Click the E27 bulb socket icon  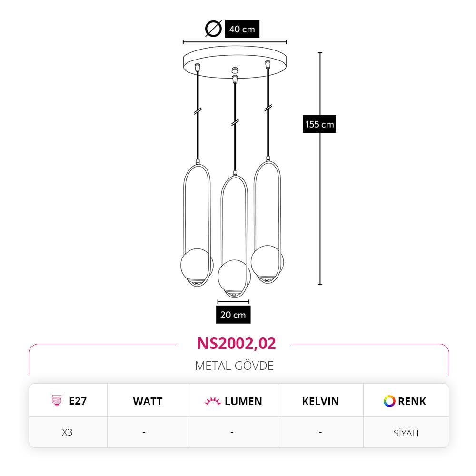57,400
